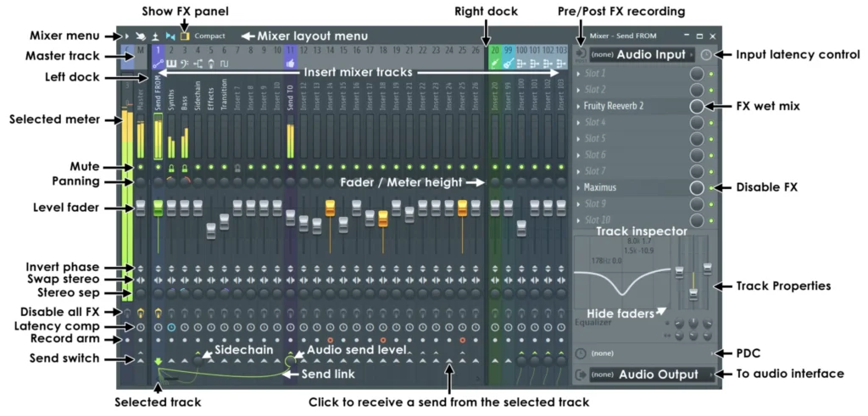Mute the Master track
The width and height of the screenshot is (868, 416).
coord(141,167)
